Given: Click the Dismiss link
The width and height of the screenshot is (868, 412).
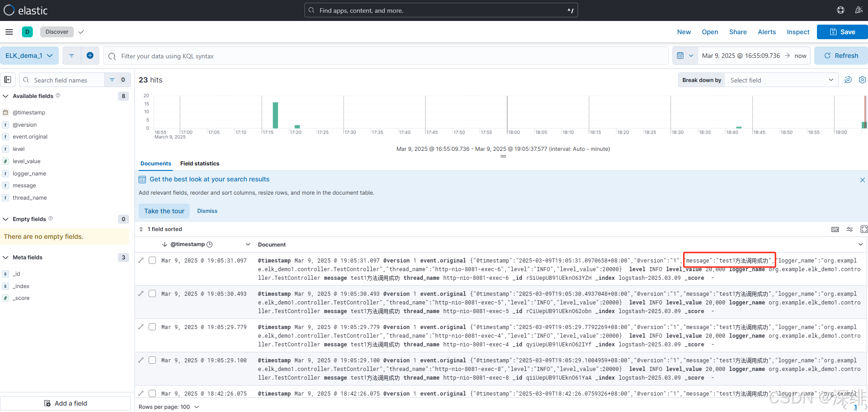Looking at the screenshot, I should 207,211.
